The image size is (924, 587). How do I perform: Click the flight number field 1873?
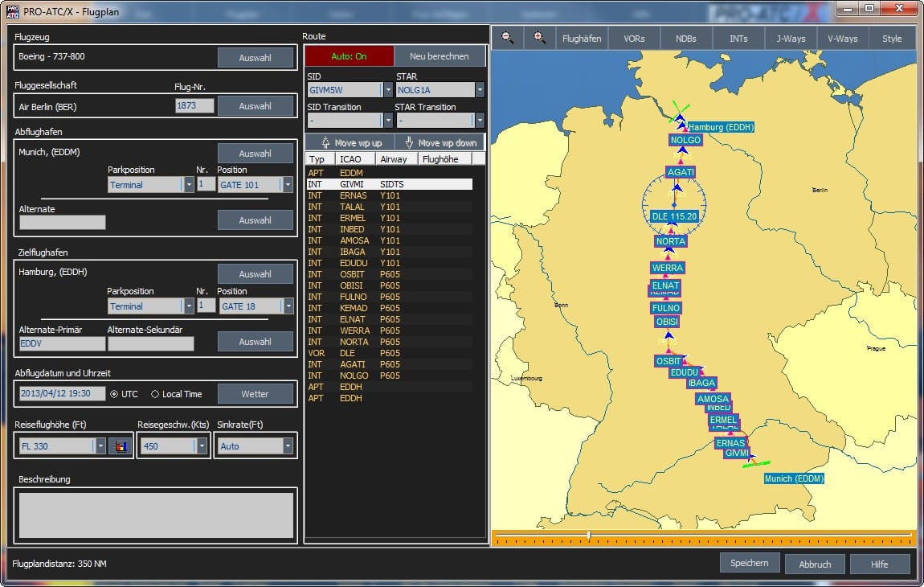tap(194, 105)
